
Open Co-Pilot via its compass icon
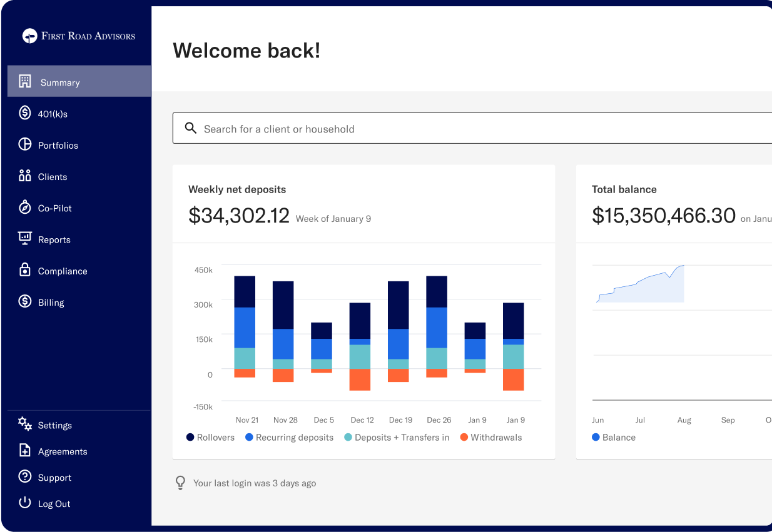(x=25, y=208)
